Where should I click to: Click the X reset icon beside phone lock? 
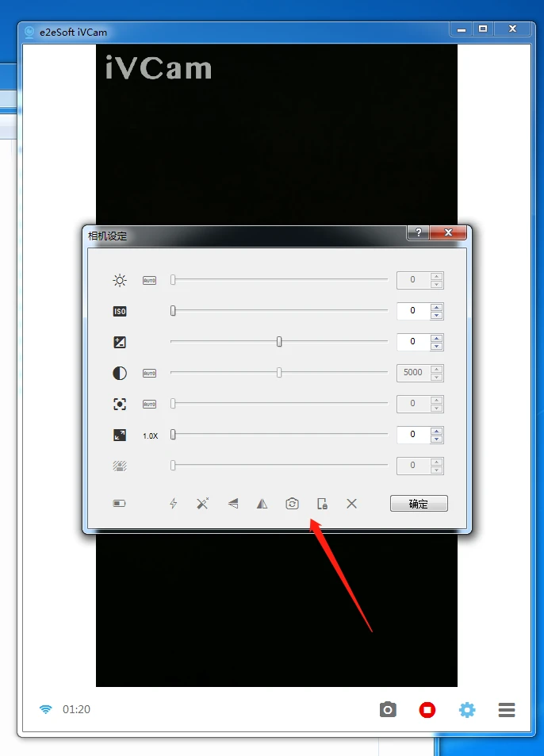(352, 504)
